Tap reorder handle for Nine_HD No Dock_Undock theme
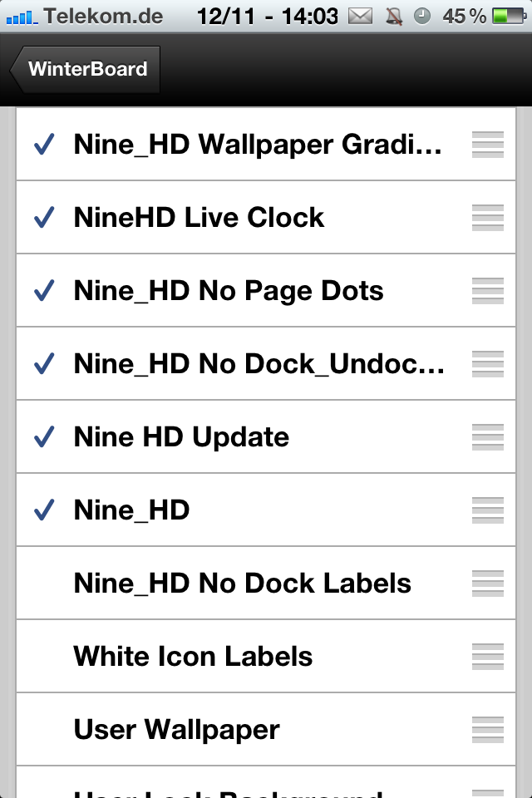Viewport: 532px width, 798px height. pyautogui.click(x=488, y=364)
